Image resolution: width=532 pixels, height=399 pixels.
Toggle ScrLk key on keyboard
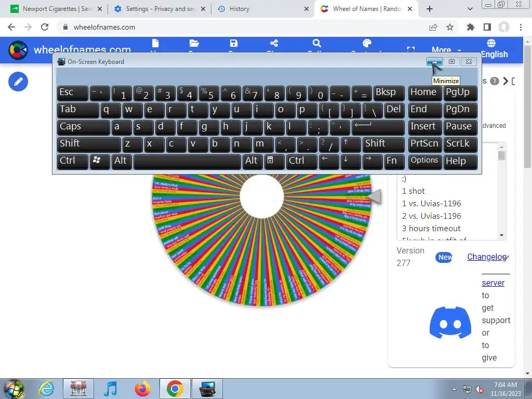pos(460,144)
